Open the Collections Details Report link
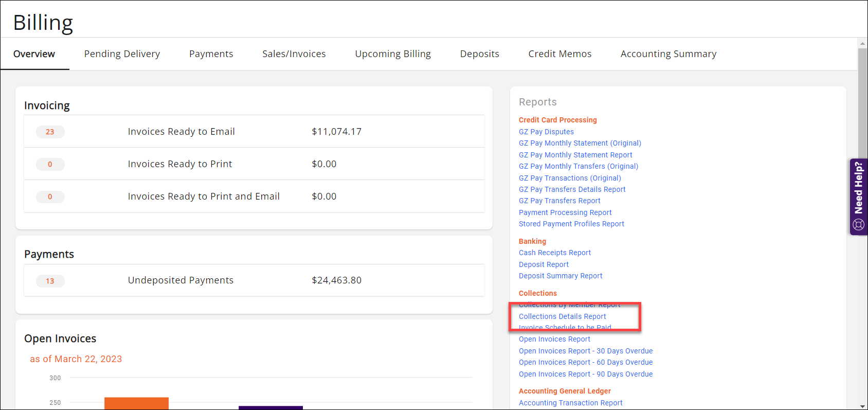This screenshot has width=868, height=410. point(562,316)
